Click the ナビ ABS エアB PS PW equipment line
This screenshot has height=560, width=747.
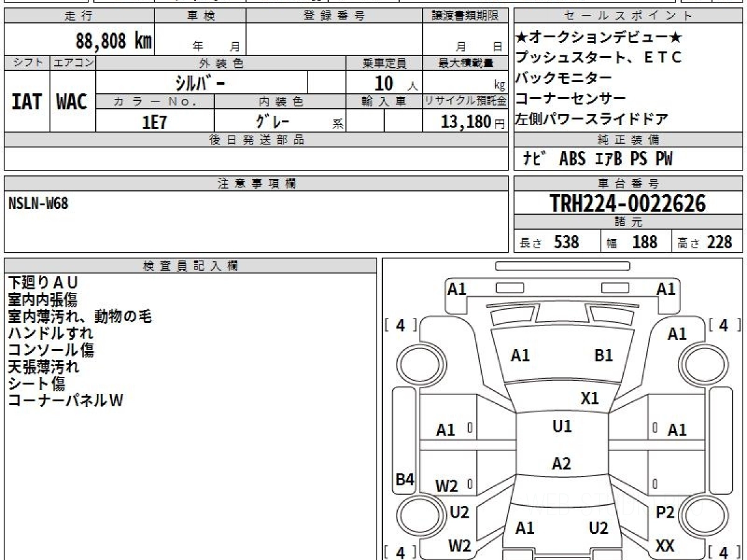click(598, 159)
